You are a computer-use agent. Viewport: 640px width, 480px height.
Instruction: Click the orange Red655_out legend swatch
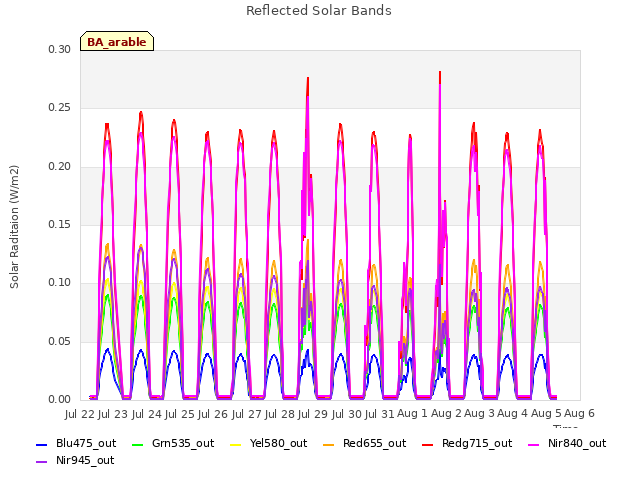(x=329, y=444)
